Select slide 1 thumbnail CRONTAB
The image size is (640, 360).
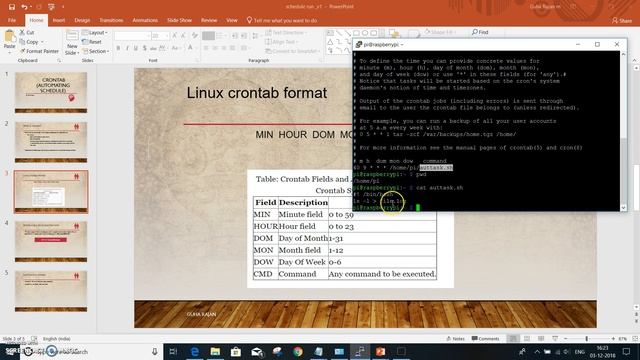[51, 92]
